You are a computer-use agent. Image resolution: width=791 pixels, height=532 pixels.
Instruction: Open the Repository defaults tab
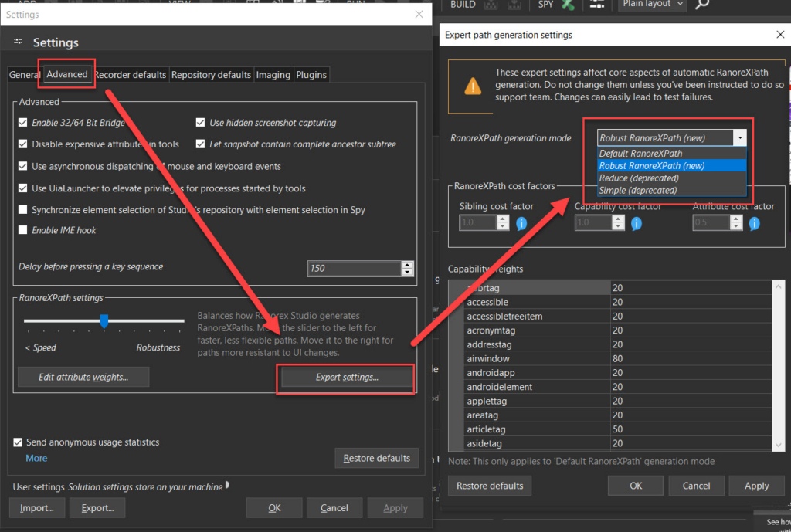[211, 75]
